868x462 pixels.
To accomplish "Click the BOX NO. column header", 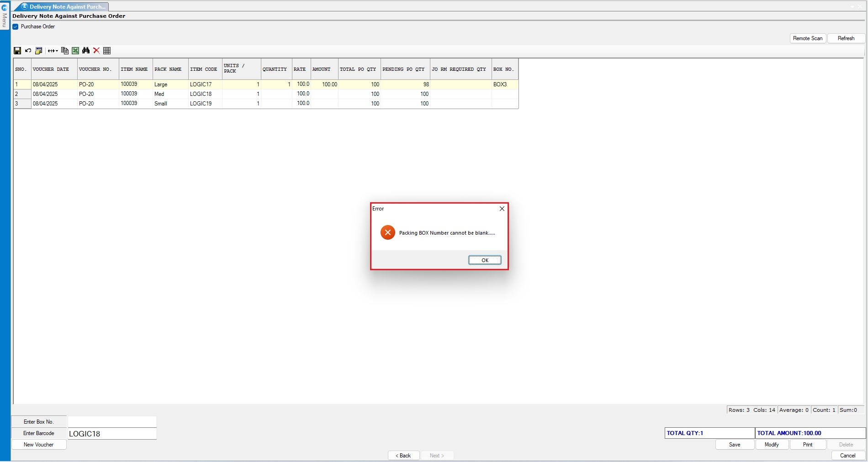I will tap(504, 69).
